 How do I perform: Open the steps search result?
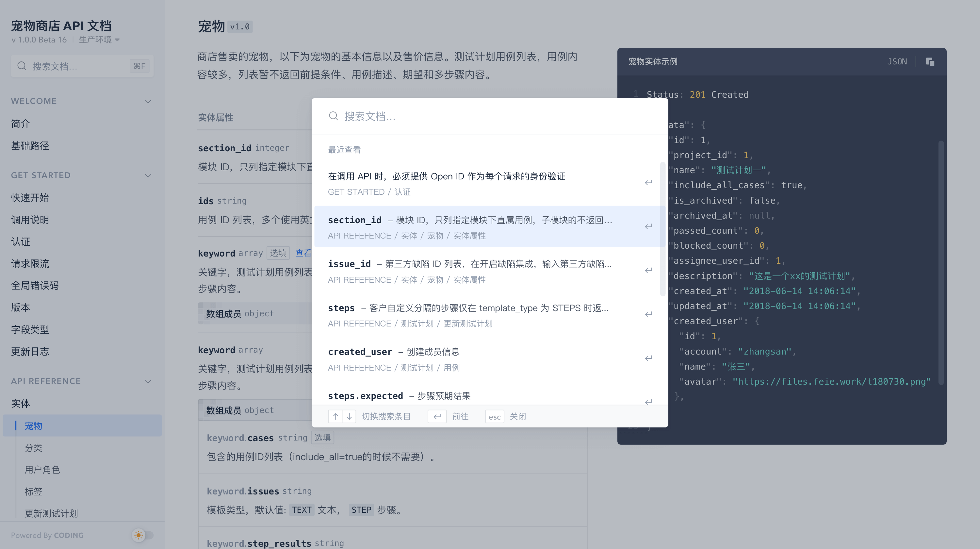point(490,315)
